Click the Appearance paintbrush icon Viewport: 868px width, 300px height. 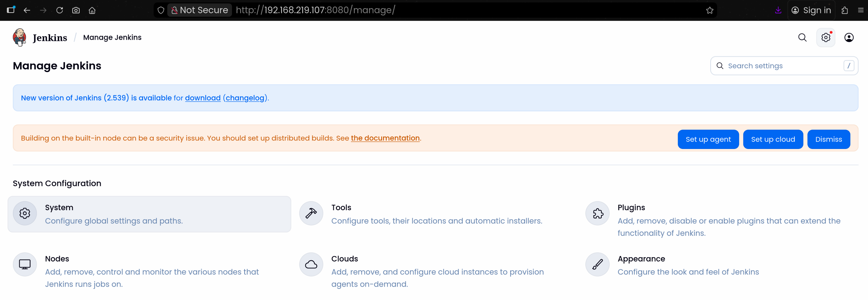[598, 264]
